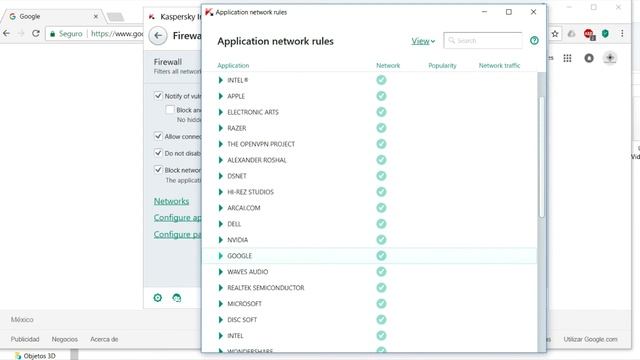Open the Networks link in Kaspersky Firewall
Image resolution: width=640 pixels, height=360 pixels.
pos(171,201)
